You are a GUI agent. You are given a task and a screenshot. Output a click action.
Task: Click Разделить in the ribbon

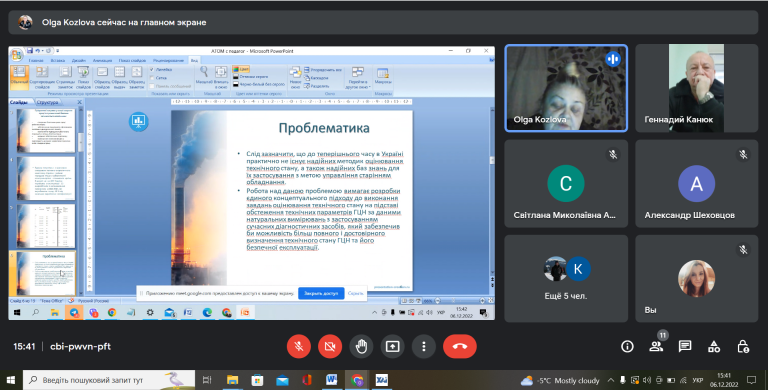point(316,86)
